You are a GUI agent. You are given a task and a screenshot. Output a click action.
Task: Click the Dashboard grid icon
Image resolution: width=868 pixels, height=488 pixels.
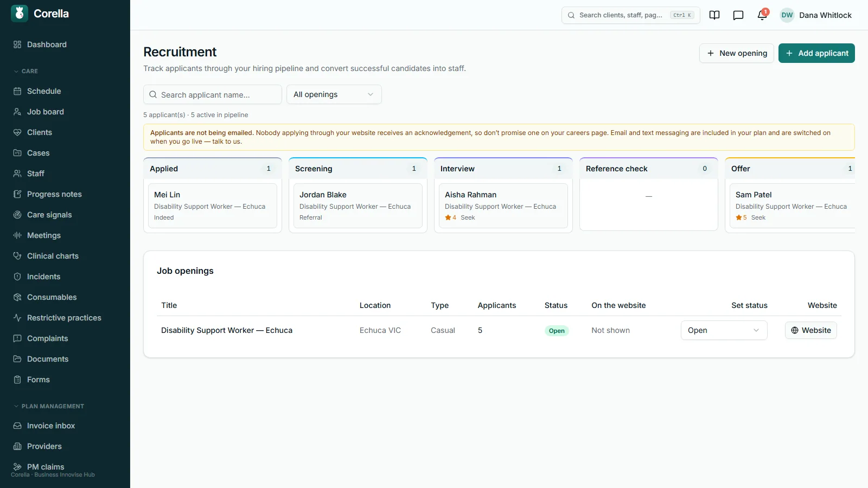pos(17,44)
